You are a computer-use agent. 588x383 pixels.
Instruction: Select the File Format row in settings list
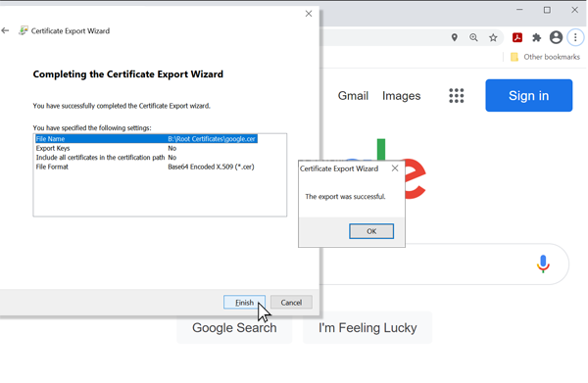pos(146,168)
